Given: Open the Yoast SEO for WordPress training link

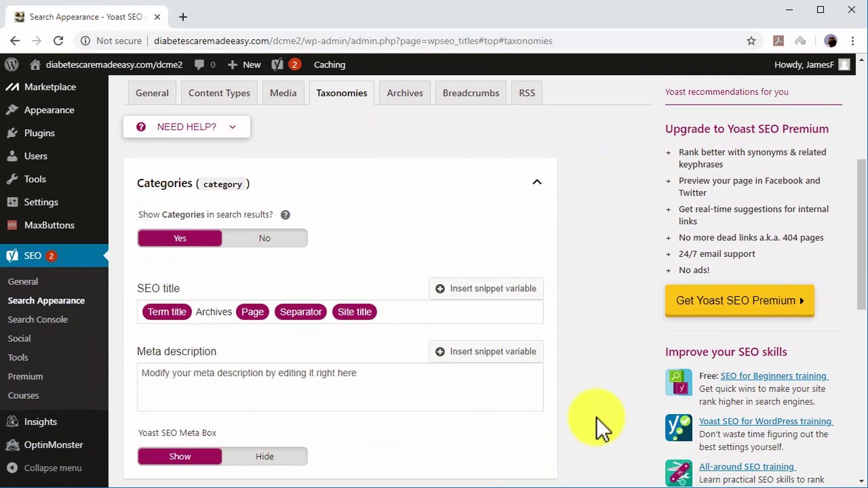Looking at the screenshot, I should click(x=766, y=421).
